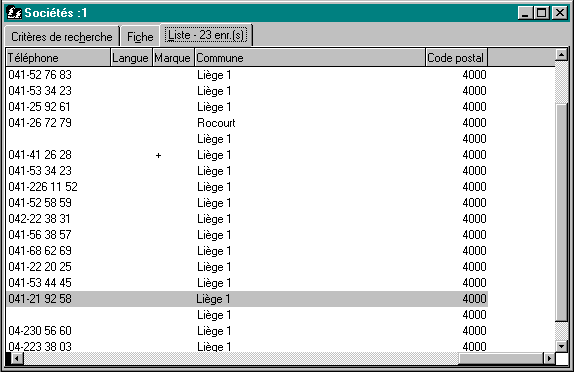Open the Sociétés window system menu icon
The image size is (574, 372).
[14, 13]
